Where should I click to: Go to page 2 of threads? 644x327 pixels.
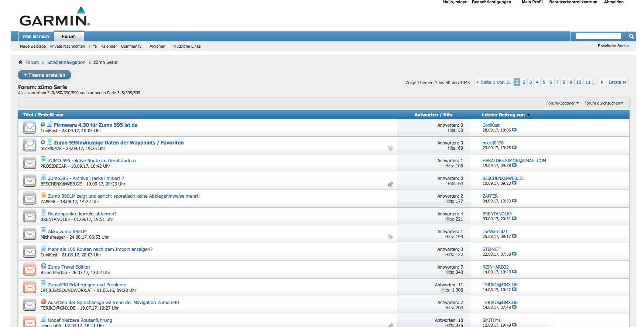[x=524, y=82]
